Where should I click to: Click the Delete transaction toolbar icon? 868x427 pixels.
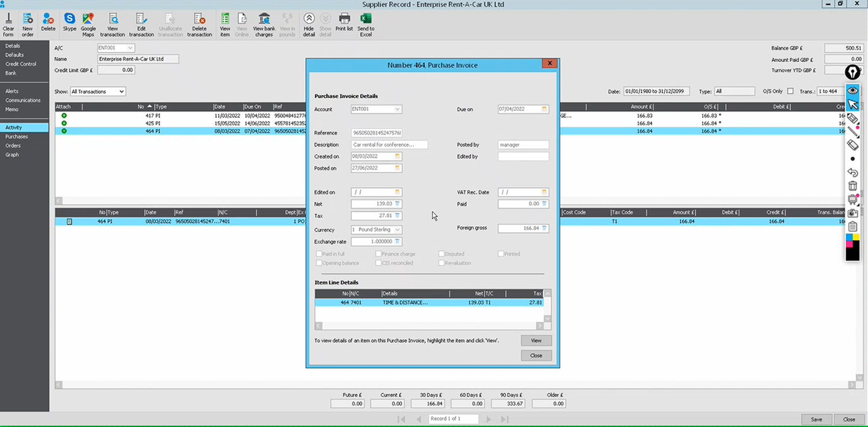(x=199, y=25)
